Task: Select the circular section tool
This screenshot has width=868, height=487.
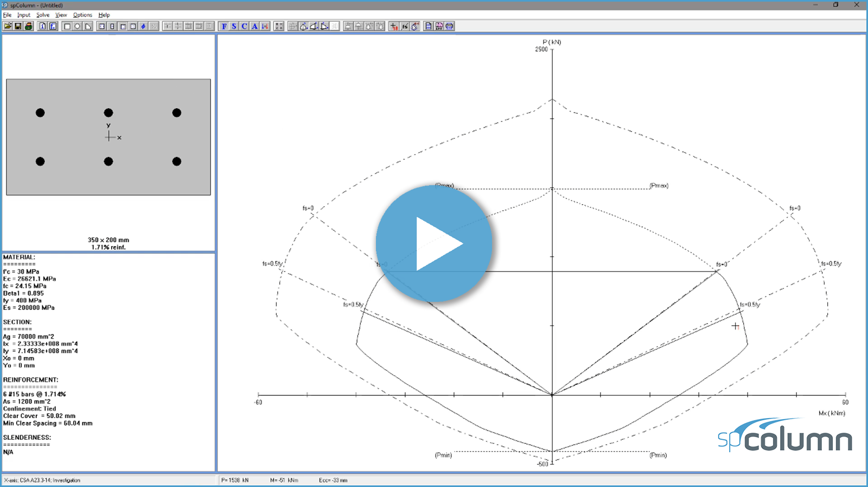Action: coord(78,26)
